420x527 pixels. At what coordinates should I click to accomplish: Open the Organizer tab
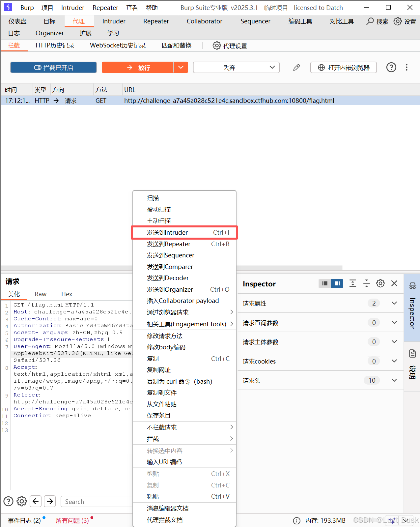pyautogui.click(x=50, y=33)
